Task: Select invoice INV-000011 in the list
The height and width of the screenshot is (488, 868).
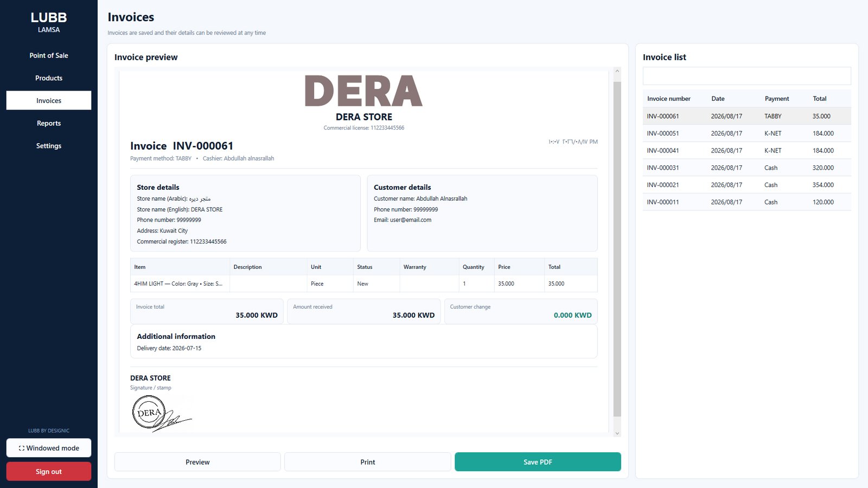Action: pos(746,202)
